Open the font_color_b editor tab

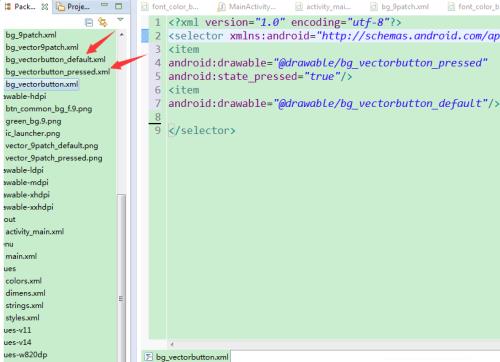171,7
